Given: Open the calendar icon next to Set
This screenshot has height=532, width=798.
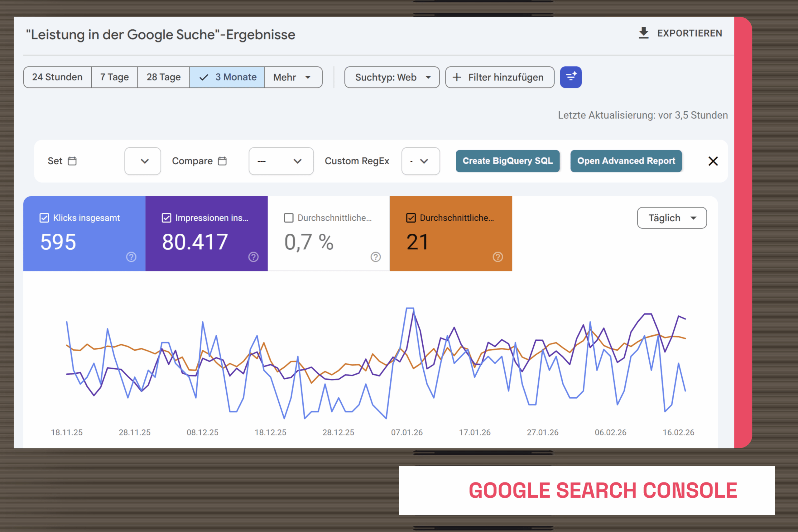Looking at the screenshot, I should point(73,161).
